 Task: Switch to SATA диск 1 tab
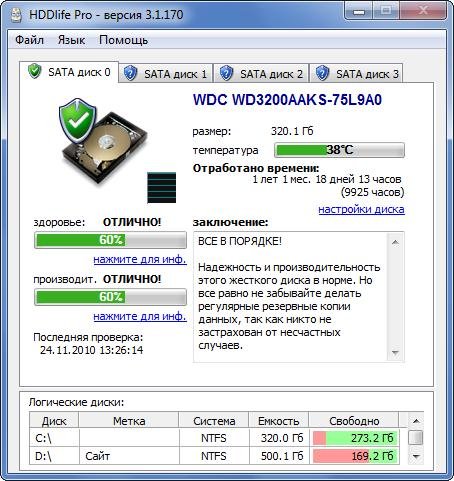pos(165,73)
